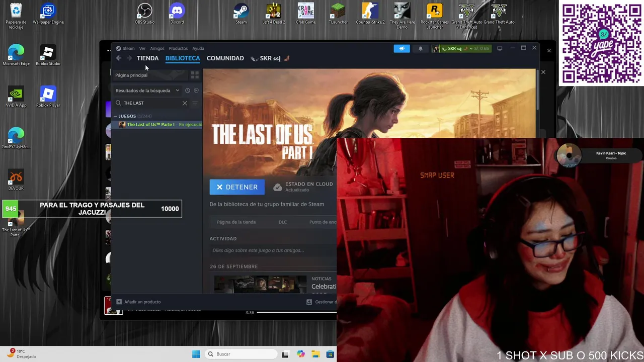The width and height of the screenshot is (644, 362).
Task: Open the Productos menu
Action: pos(178,48)
